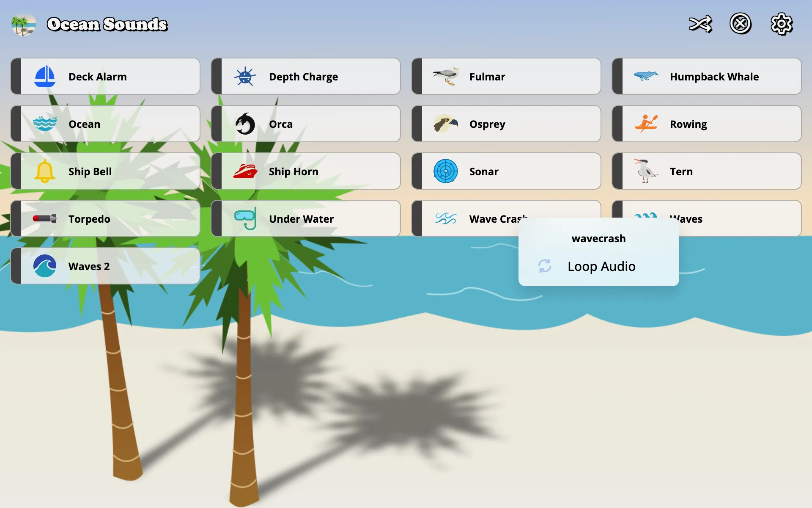Toggle Loop Audio for wavecrash
812x508 pixels.
coord(599,266)
